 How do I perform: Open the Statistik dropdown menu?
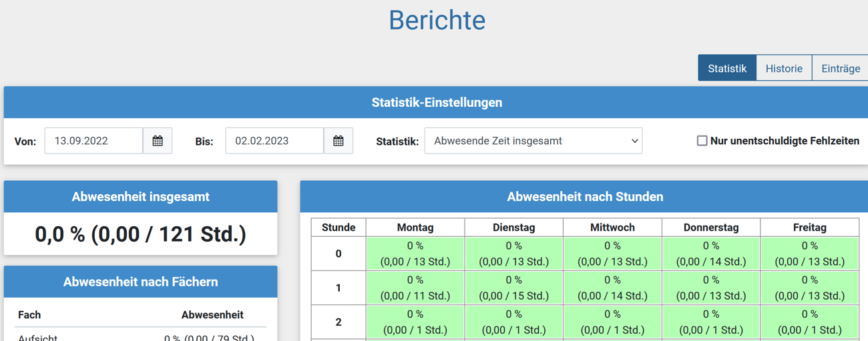point(533,141)
